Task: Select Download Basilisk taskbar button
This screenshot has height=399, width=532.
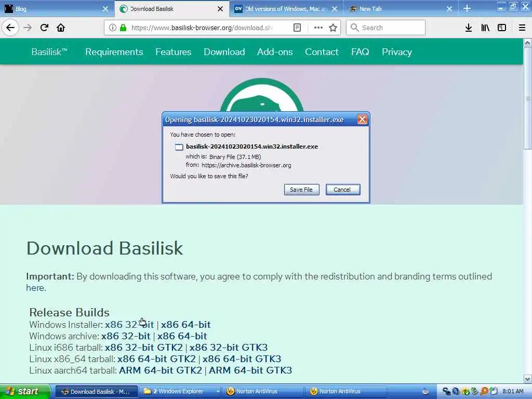Action: tap(96, 392)
